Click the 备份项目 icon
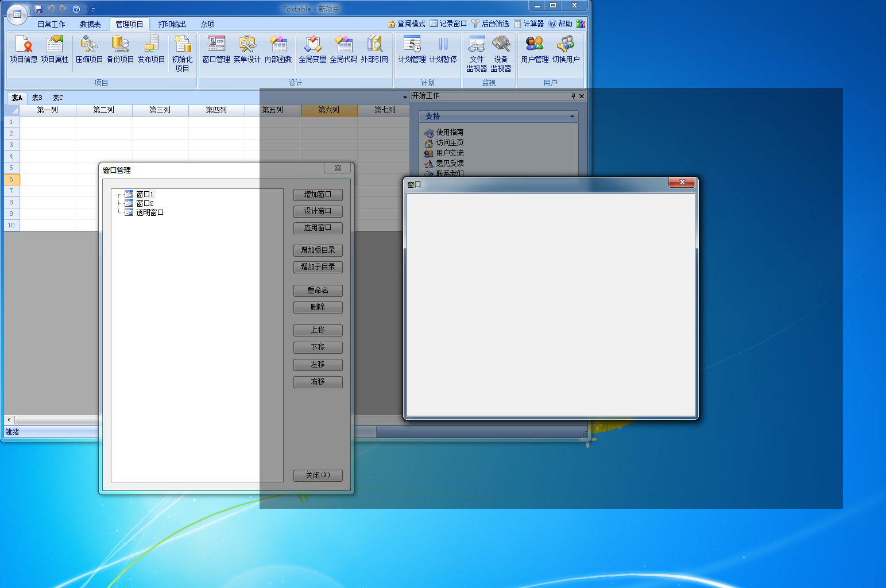This screenshot has width=886, height=588. 120,49
